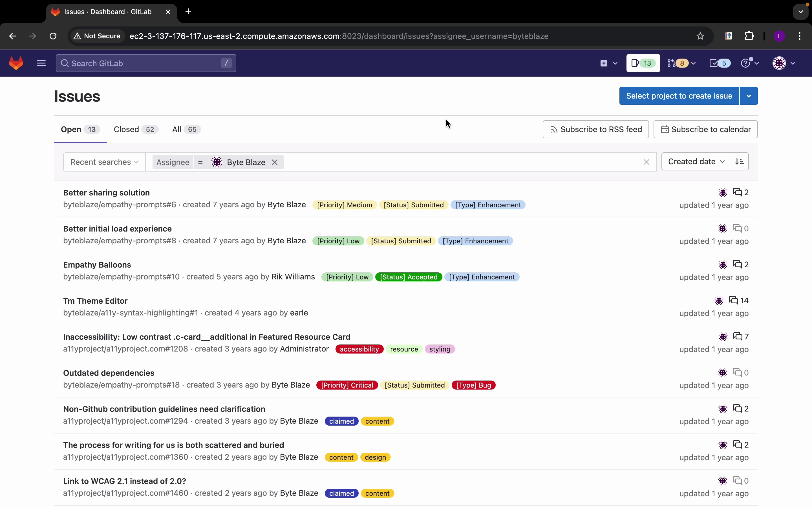Click Subscribe to RSS feed button
This screenshot has height=507, width=812.
point(595,130)
